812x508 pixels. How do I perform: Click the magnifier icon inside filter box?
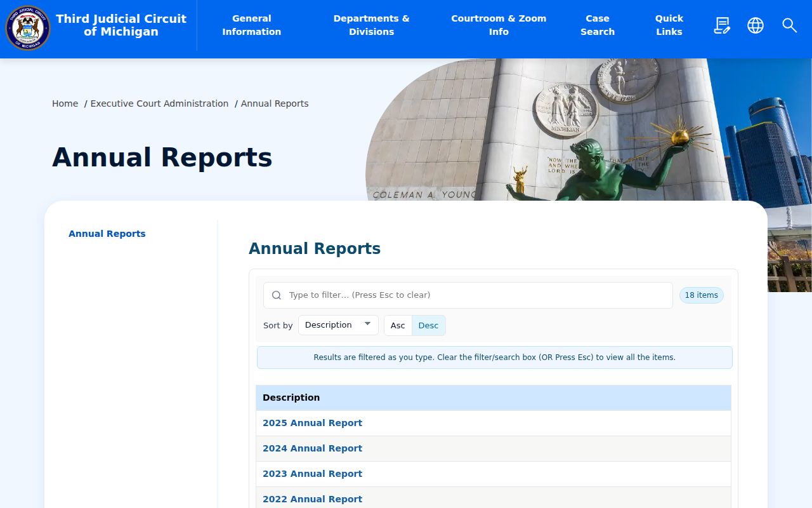pos(277,295)
